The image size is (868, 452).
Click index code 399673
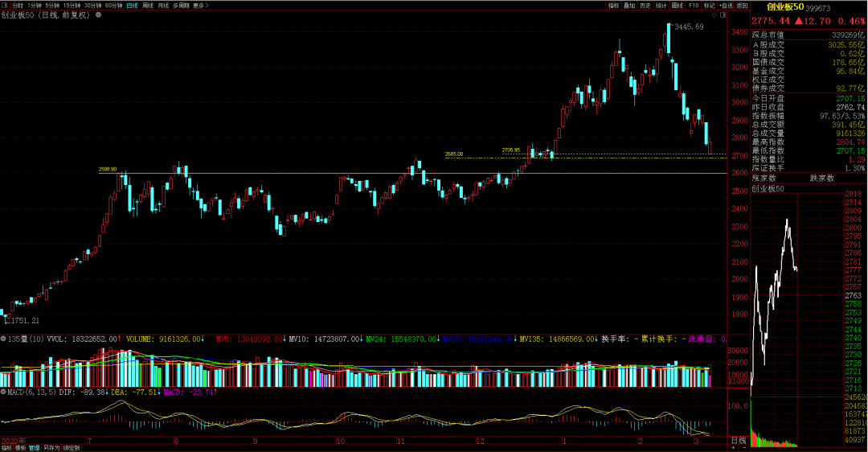click(818, 8)
